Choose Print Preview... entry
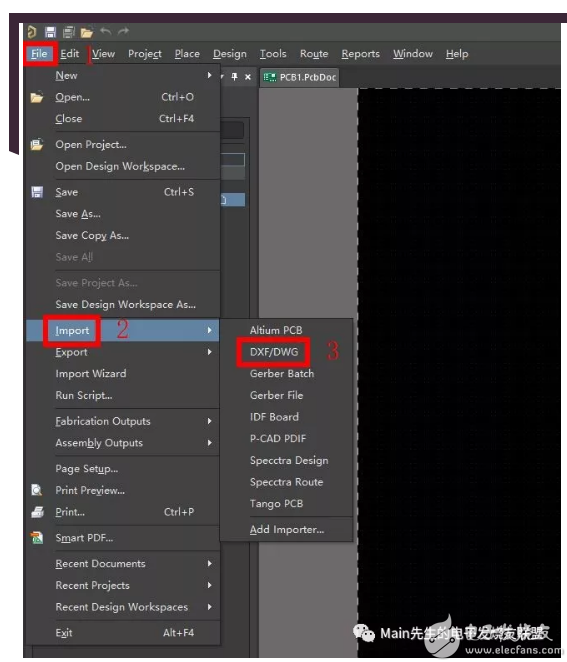 coord(123,491)
